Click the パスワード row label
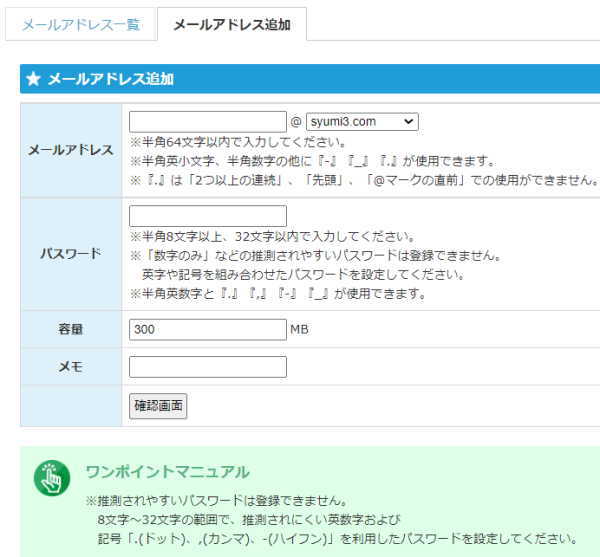Image resolution: width=600 pixels, height=557 pixels. click(70, 254)
